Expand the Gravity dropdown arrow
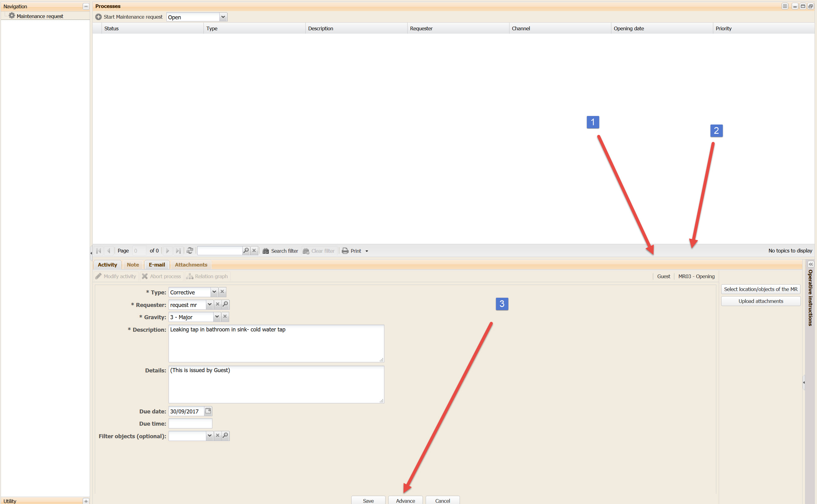This screenshot has height=504, width=817. pos(217,317)
